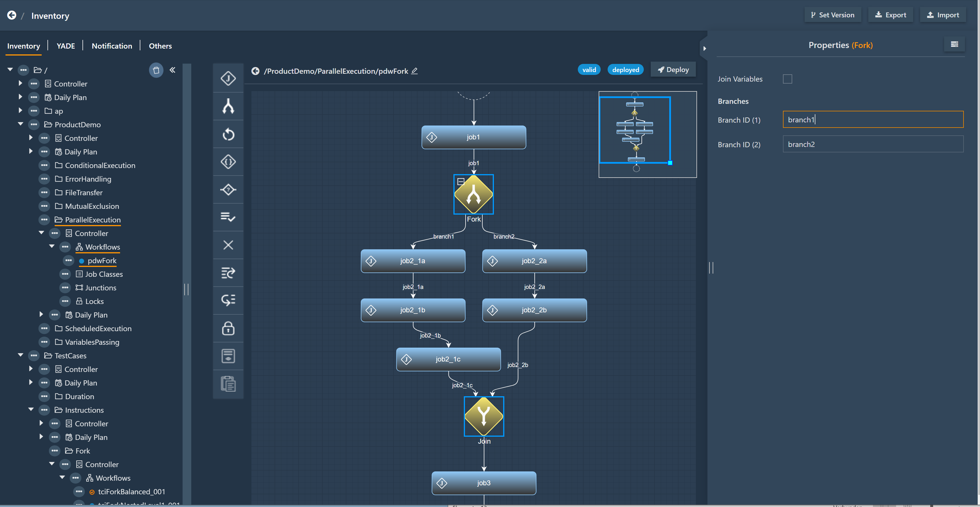The height and width of the screenshot is (507, 980).
Task: Pick the Retry instruction icon
Action: 228,134
